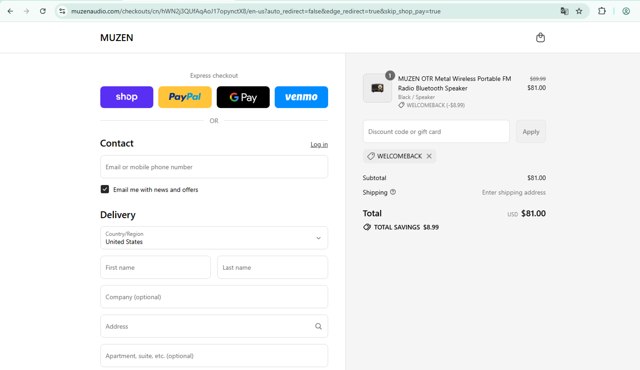Image resolution: width=640 pixels, height=370 pixels.
Task: Open site information icon in address bar
Action: tap(62, 11)
